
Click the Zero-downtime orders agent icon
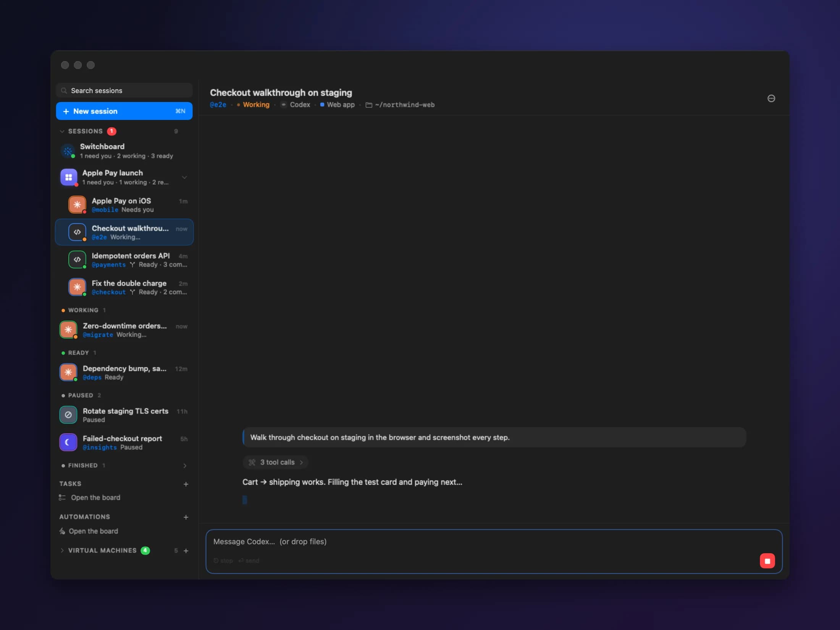click(68, 330)
